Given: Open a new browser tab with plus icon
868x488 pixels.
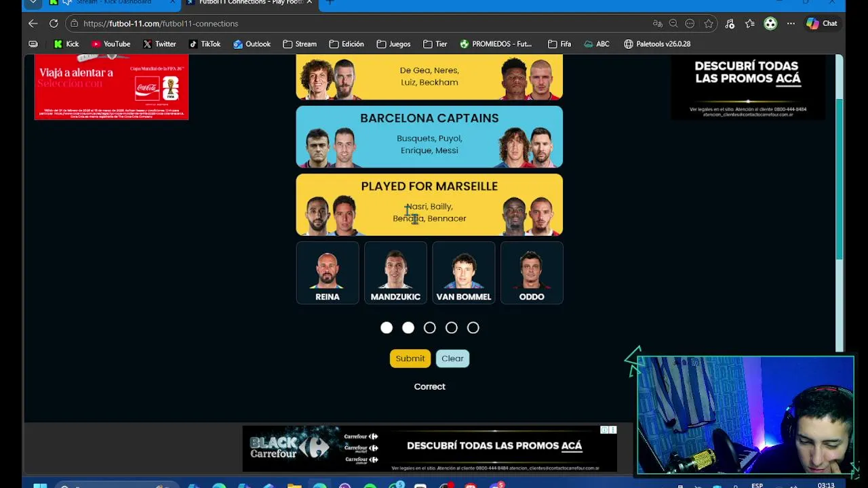Looking at the screenshot, I should [330, 3].
